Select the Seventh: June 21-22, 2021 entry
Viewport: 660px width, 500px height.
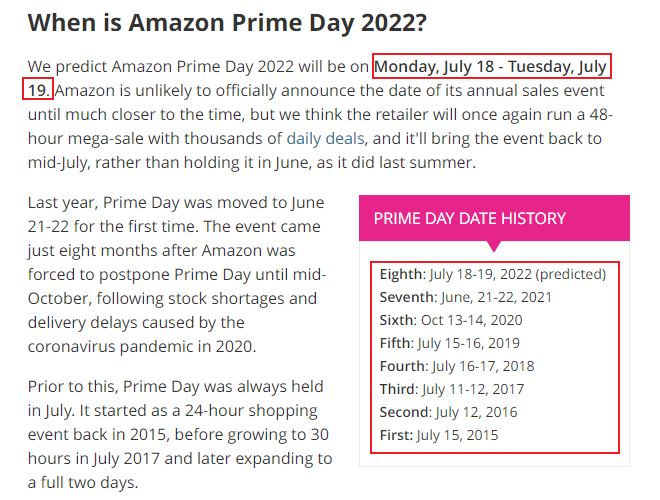click(x=466, y=297)
